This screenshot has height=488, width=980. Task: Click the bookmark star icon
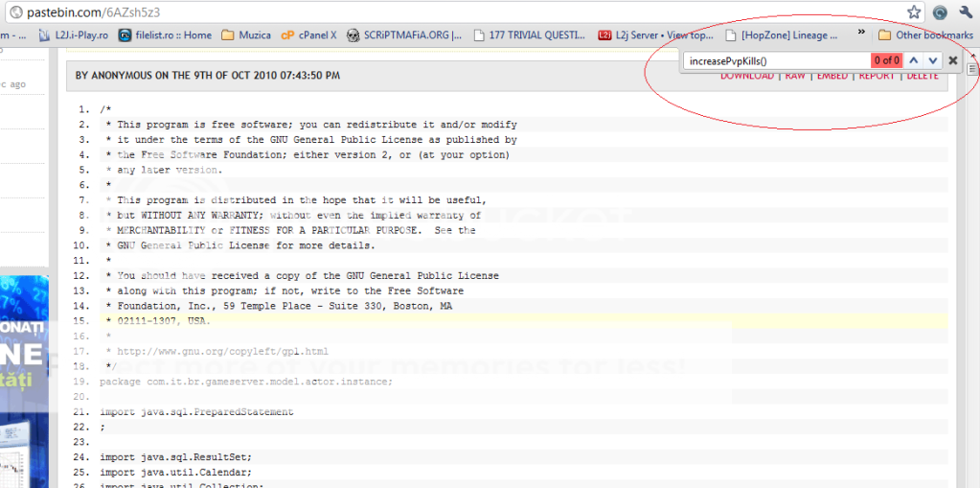click(x=914, y=12)
